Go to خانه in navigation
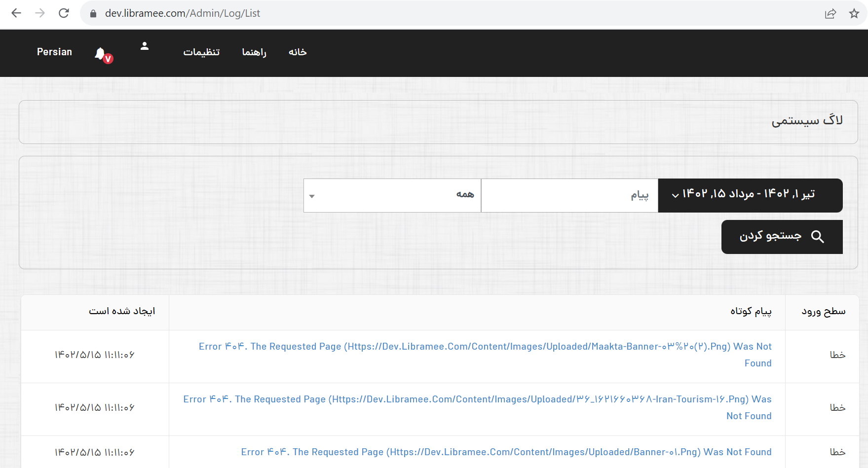This screenshot has height=468, width=868. click(298, 52)
